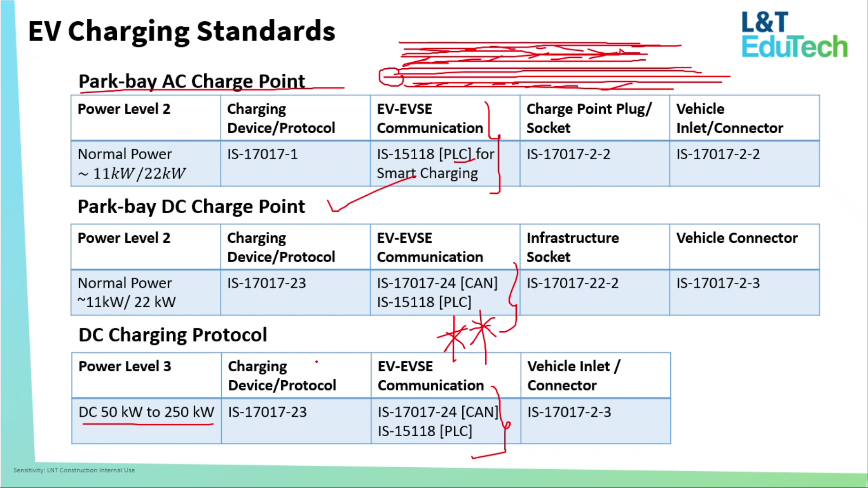The height and width of the screenshot is (488, 868).
Task: Select the "IS-15118 [PLC] for Smart Charging" cell
Action: click(435, 163)
